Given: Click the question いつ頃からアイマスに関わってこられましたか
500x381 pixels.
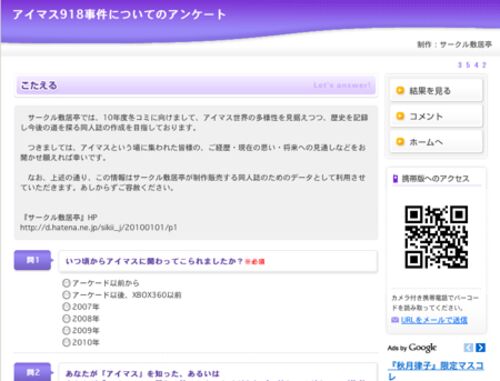Looking at the screenshot, I should coord(154,261).
